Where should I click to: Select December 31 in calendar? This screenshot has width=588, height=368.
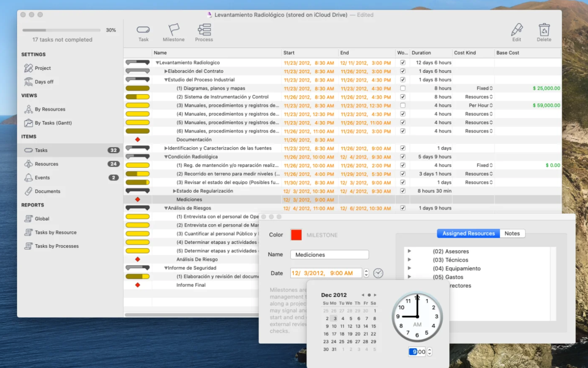[x=334, y=349]
